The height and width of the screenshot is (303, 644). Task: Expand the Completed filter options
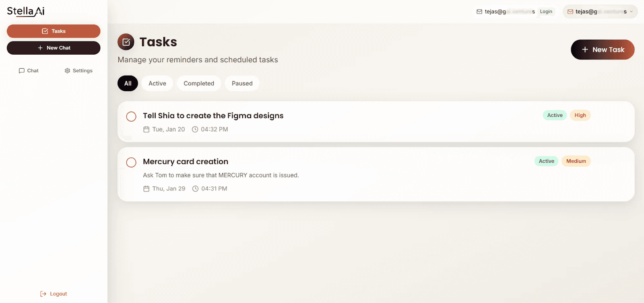(x=199, y=83)
